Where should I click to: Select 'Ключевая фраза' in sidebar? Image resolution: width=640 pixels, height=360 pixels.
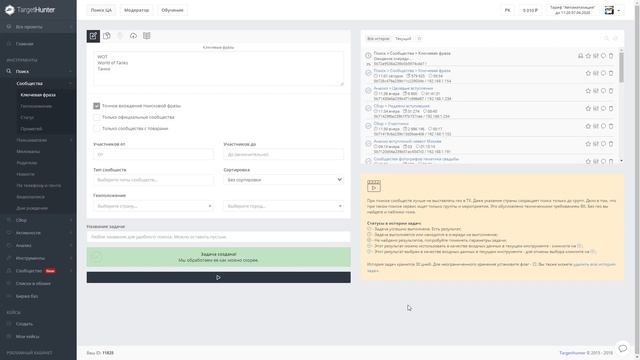[38, 95]
